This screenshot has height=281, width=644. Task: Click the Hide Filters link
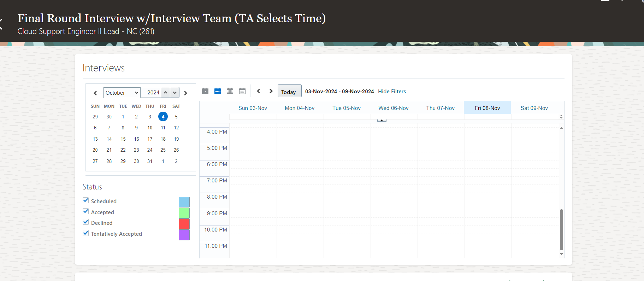[x=392, y=92]
